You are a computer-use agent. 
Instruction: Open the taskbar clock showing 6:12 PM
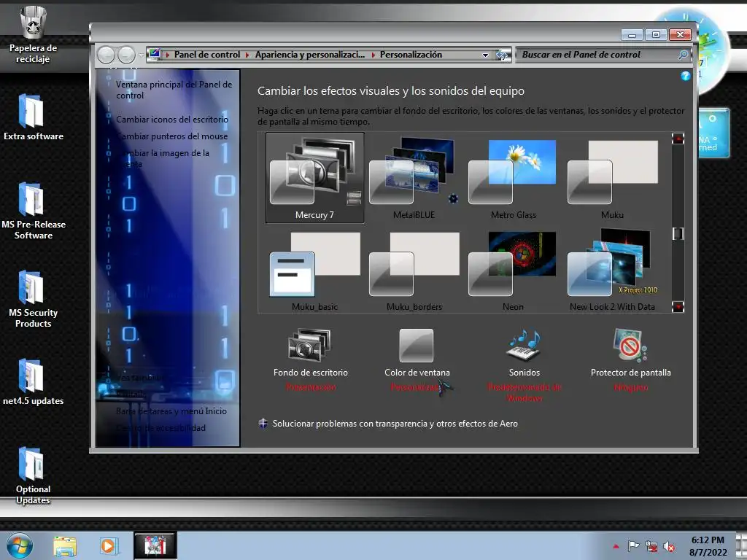[708, 546]
